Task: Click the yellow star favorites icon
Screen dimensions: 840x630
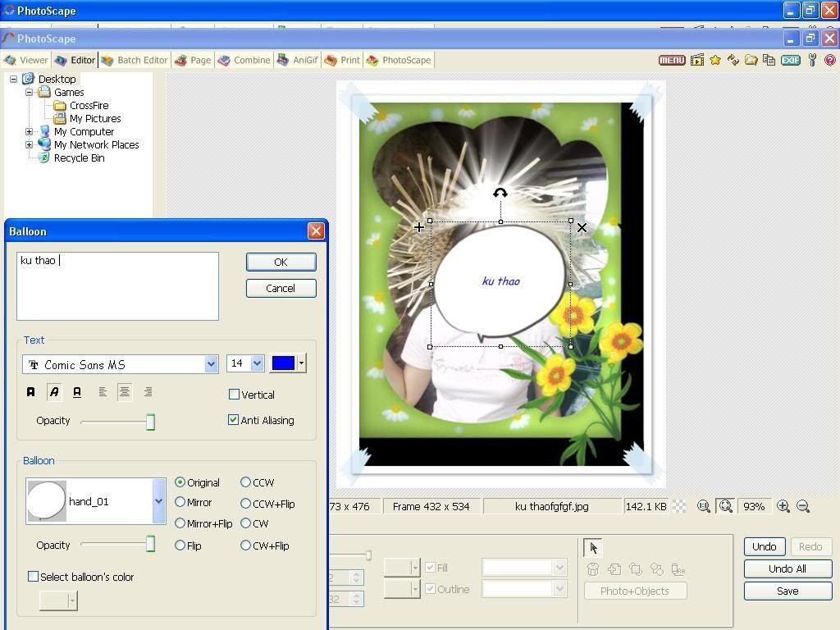Action: point(715,60)
